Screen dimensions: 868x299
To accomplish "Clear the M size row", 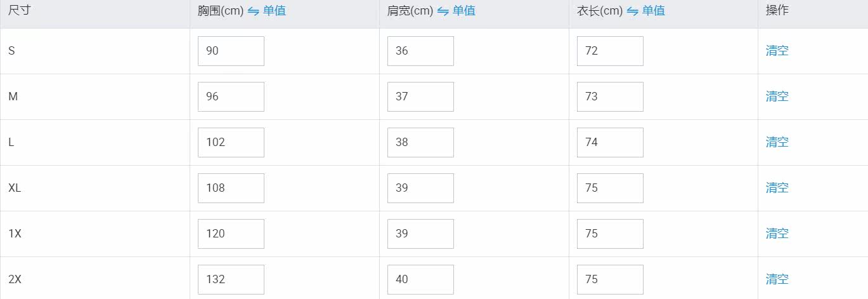I will click(777, 96).
